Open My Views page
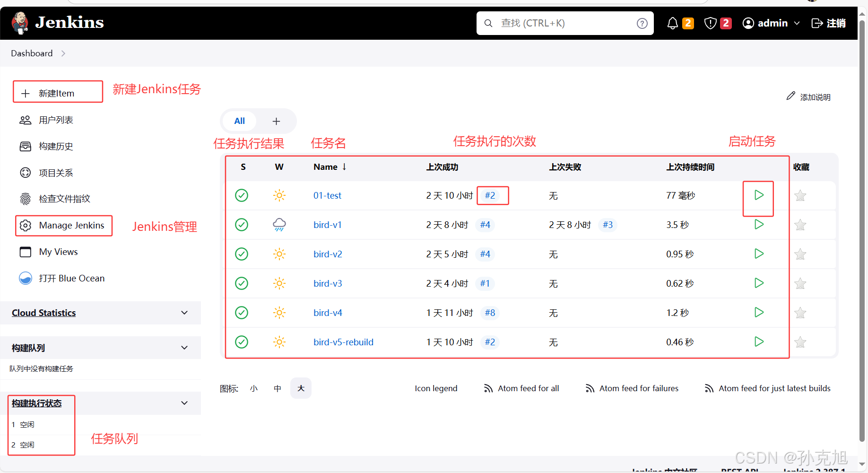The image size is (868, 473). coord(49,252)
